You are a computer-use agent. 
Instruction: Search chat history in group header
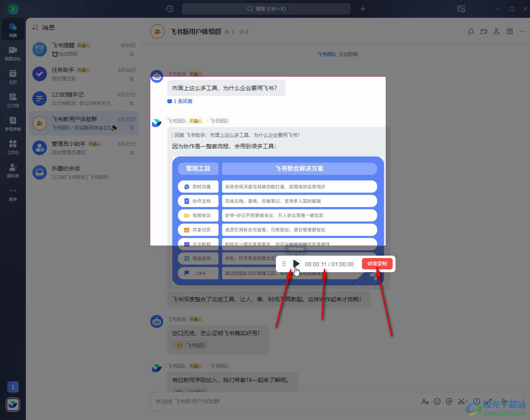[x=471, y=31]
